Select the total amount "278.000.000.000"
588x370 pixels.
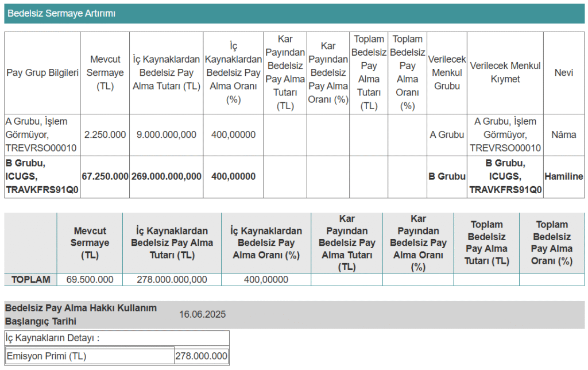[172, 279]
